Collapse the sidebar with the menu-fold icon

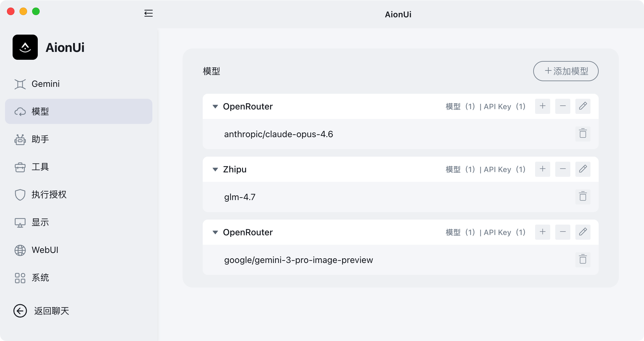tap(148, 13)
